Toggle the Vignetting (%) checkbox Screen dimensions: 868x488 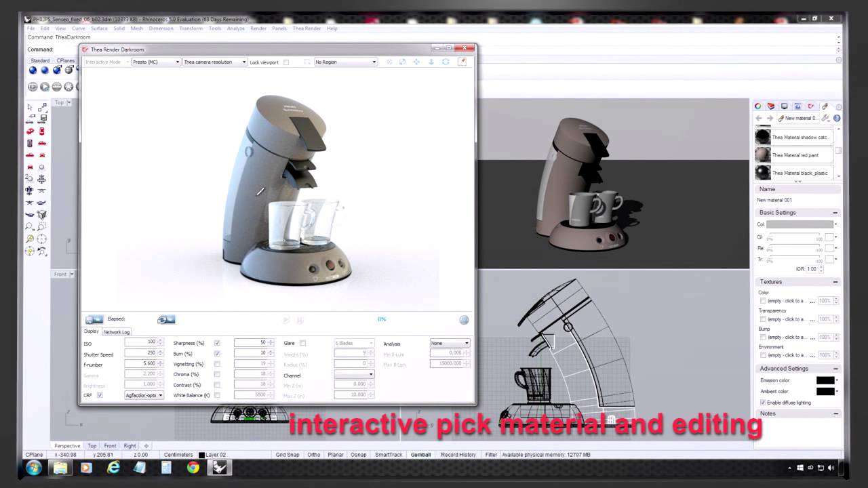click(217, 364)
